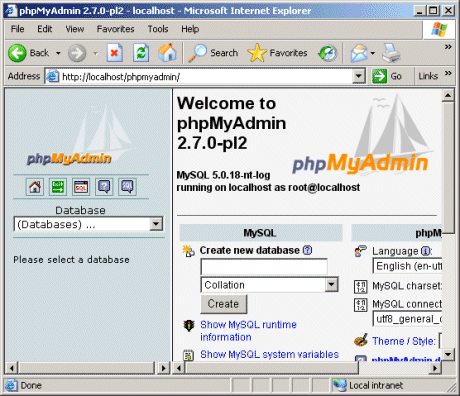Click the Create new database star icon
Viewport: 460px width, 396px height.
tap(189, 251)
